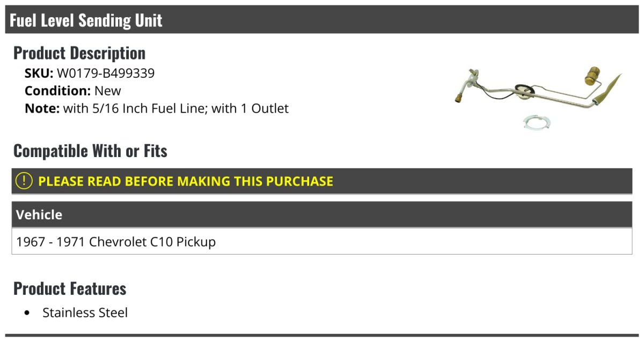
Task: Expand the PLEASE READ BEFORE MAKING THIS PURCHASE banner
Action: pyautogui.click(x=322, y=181)
